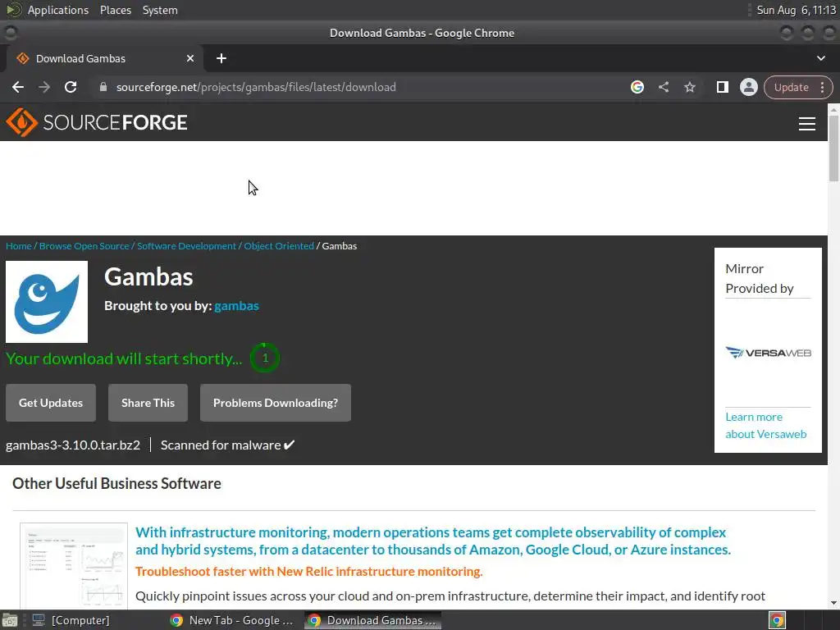Open the SourceForge hamburger menu

tap(807, 123)
